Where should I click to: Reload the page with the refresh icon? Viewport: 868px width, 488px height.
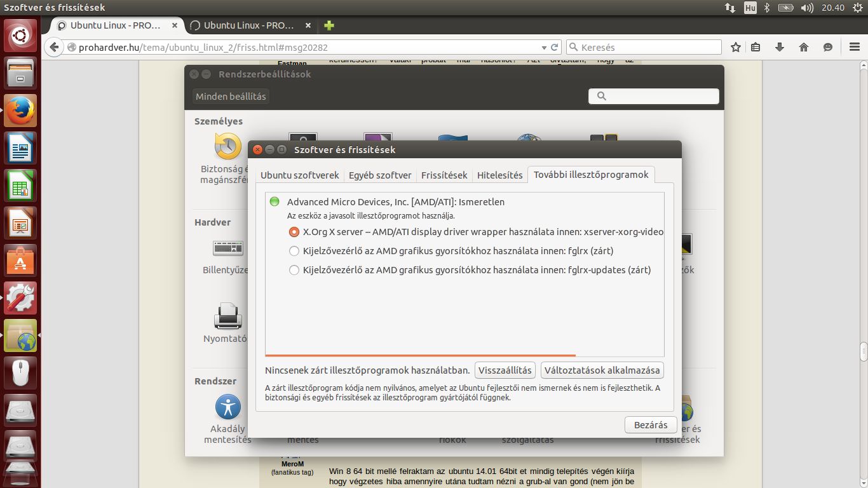click(x=555, y=47)
